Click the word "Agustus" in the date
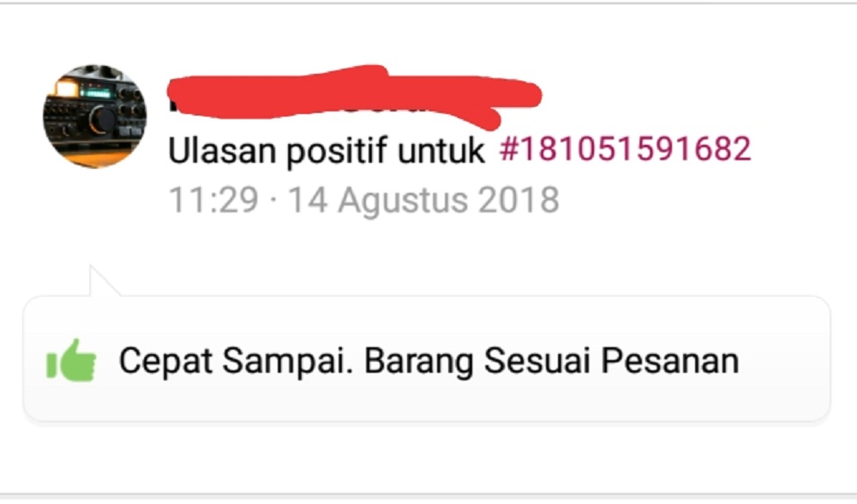The width and height of the screenshot is (857, 504). coord(403,201)
